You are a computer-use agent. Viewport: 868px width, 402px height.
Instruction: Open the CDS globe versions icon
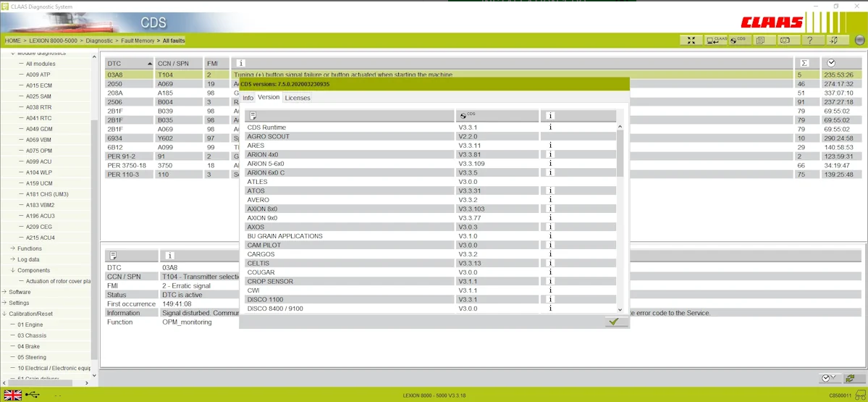738,41
